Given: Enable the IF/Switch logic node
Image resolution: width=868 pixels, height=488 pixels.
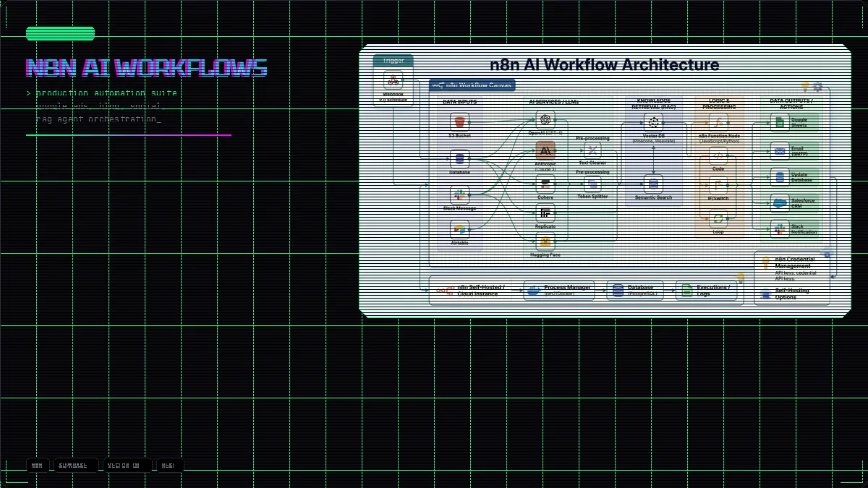Looking at the screenshot, I should pyautogui.click(x=718, y=184).
